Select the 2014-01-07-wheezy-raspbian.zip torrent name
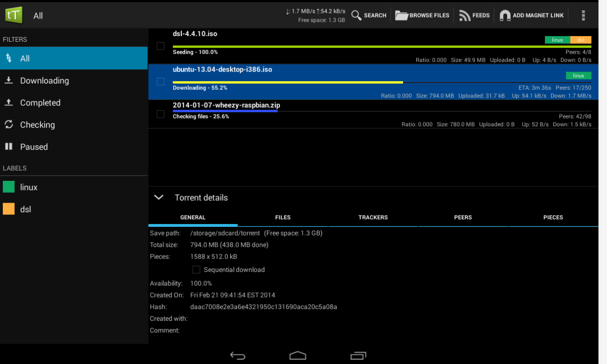 click(x=226, y=105)
